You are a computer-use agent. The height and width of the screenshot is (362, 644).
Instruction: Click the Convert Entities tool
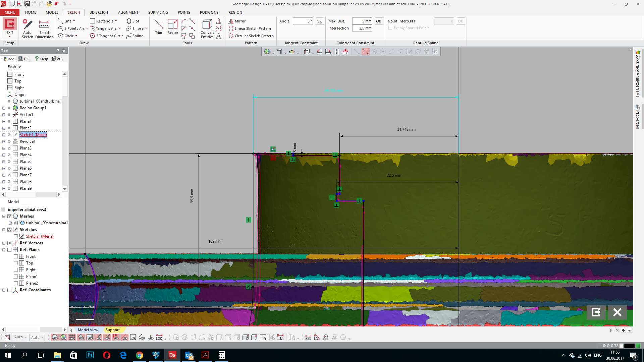click(207, 29)
